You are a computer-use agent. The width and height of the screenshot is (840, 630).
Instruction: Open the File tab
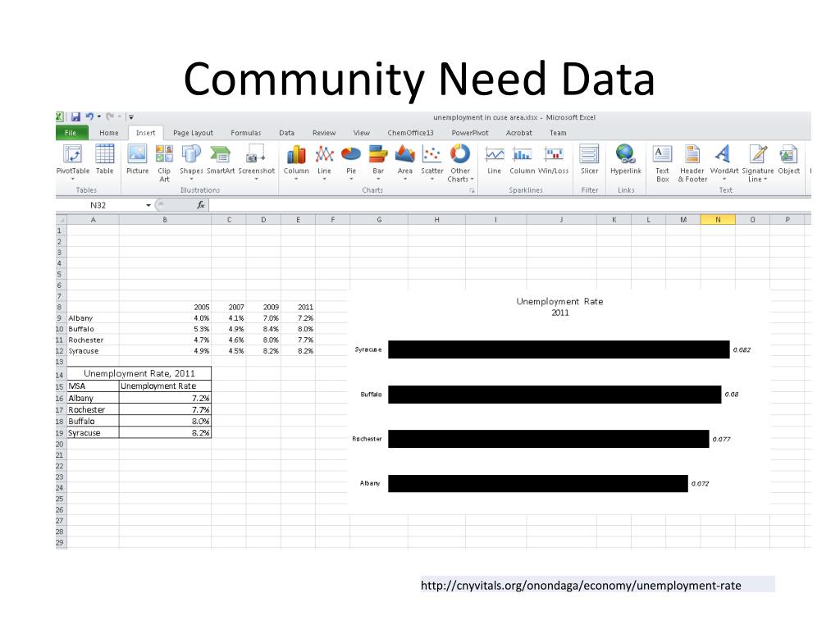click(71, 133)
